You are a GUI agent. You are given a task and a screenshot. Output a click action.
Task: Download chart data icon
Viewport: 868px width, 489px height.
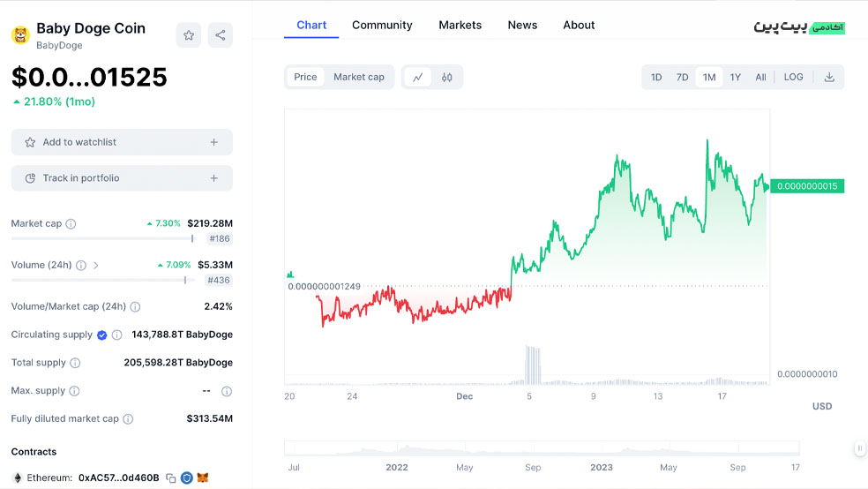click(x=829, y=77)
